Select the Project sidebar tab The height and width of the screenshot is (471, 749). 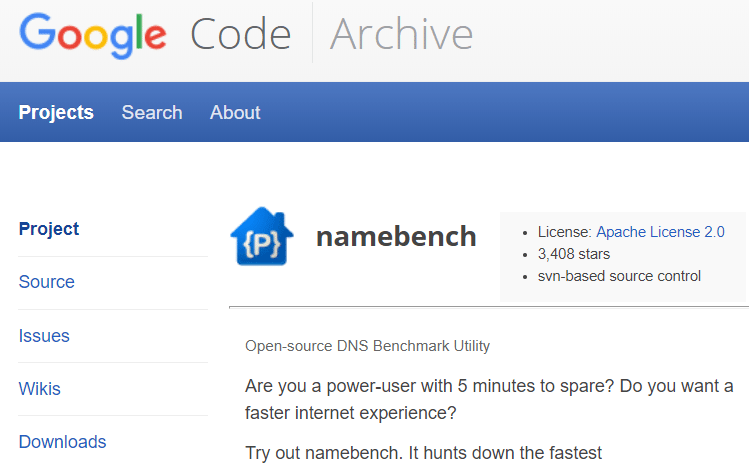coord(49,229)
